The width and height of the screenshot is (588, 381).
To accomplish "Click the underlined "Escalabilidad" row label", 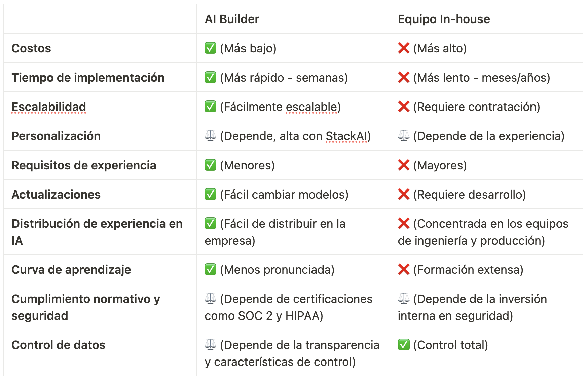I will pyautogui.click(x=49, y=107).
